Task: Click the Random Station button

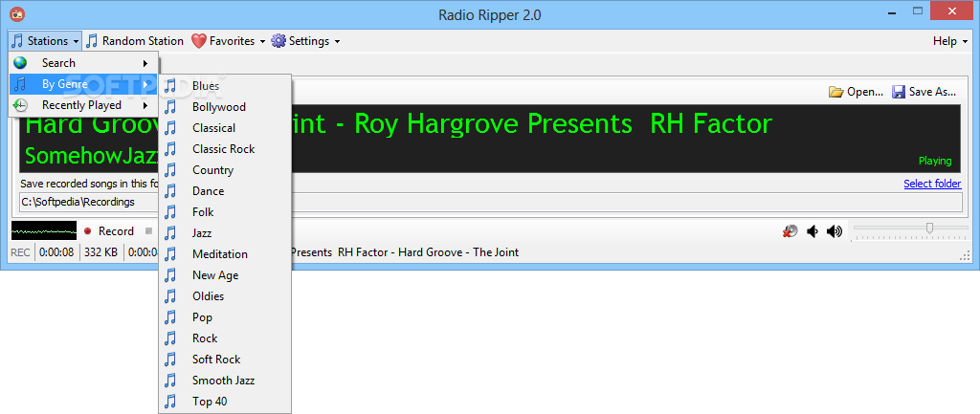Action: pyautogui.click(x=134, y=41)
